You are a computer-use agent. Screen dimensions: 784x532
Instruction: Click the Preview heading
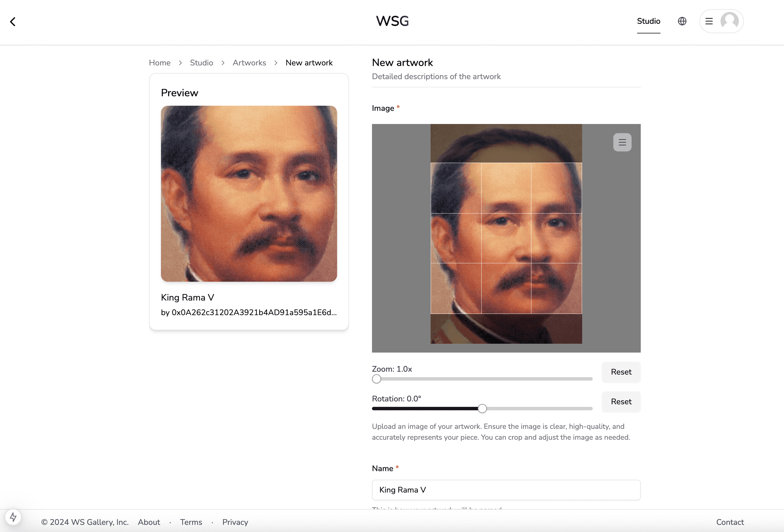(x=180, y=93)
